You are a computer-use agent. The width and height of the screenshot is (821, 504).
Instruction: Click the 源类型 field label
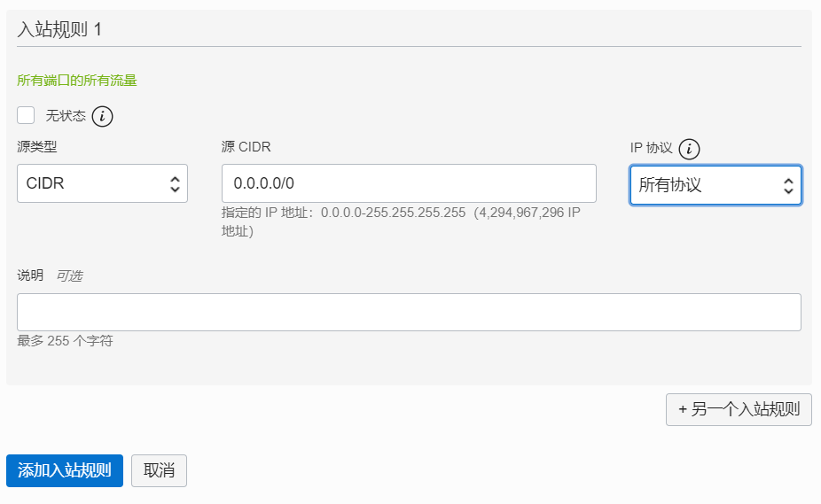(x=36, y=146)
